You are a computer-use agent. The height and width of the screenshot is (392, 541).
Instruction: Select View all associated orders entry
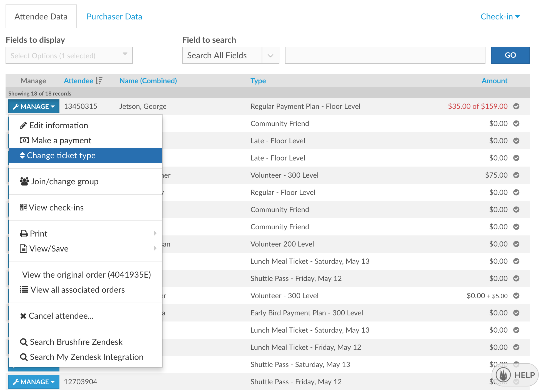point(86,290)
